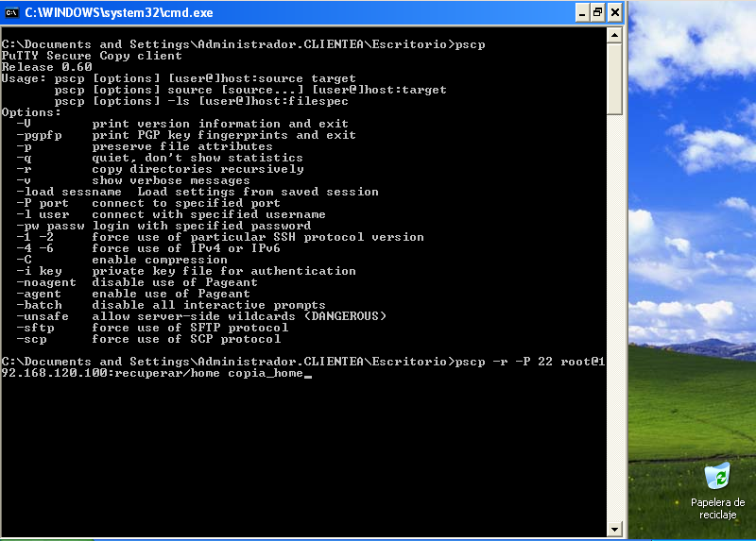The height and width of the screenshot is (541, 756).
Task: Click the word DANGEROUS in the console
Action: pyautogui.click(x=345, y=316)
